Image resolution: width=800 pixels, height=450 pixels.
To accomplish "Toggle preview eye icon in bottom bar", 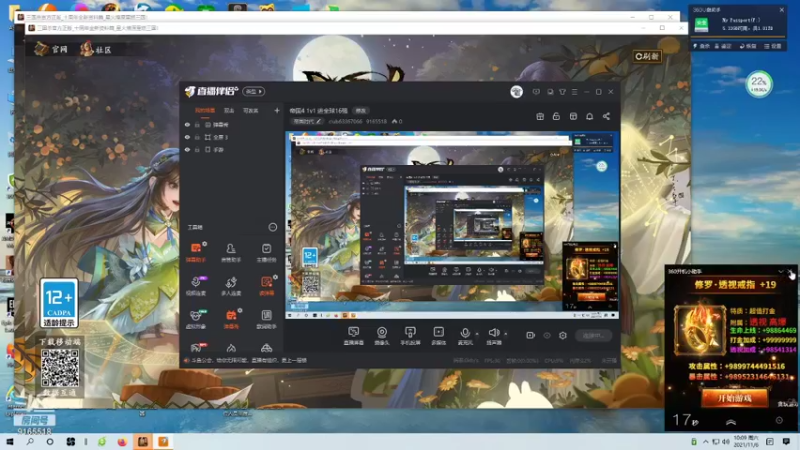I will click(x=547, y=335).
